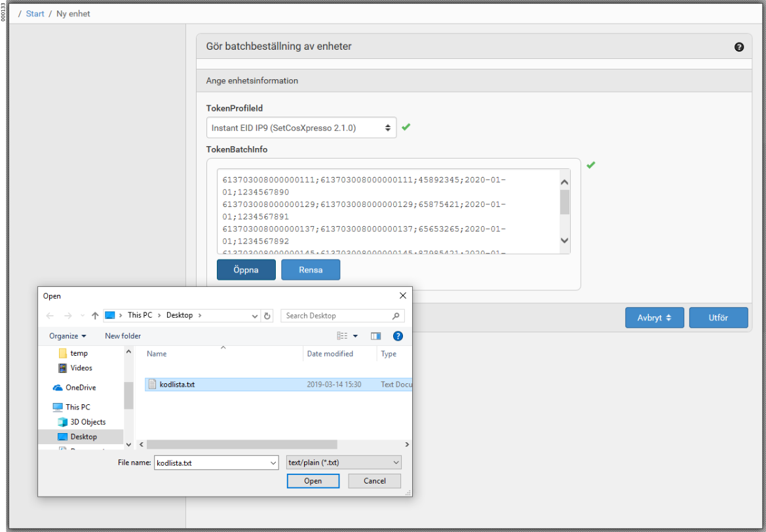The width and height of the screenshot is (766, 532).
Task: Click the horizontal scrollbar in file list
Action: [x=241, y=444]
